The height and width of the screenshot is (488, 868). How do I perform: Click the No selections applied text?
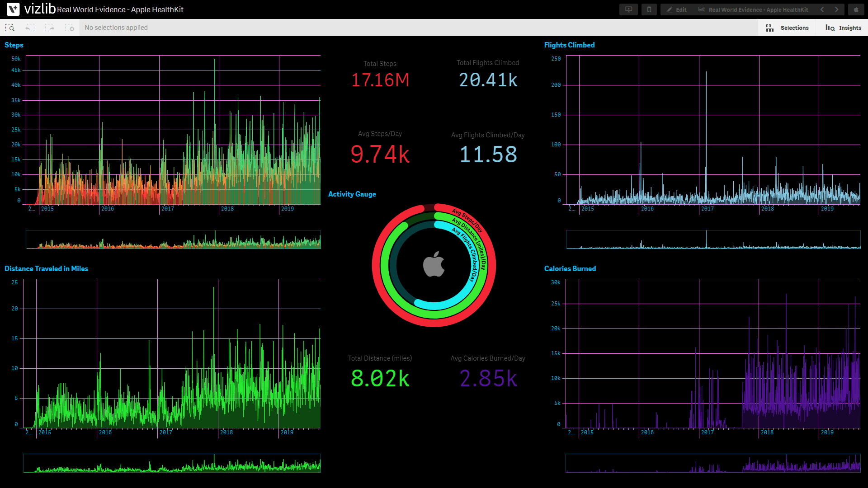click(116, 28)
